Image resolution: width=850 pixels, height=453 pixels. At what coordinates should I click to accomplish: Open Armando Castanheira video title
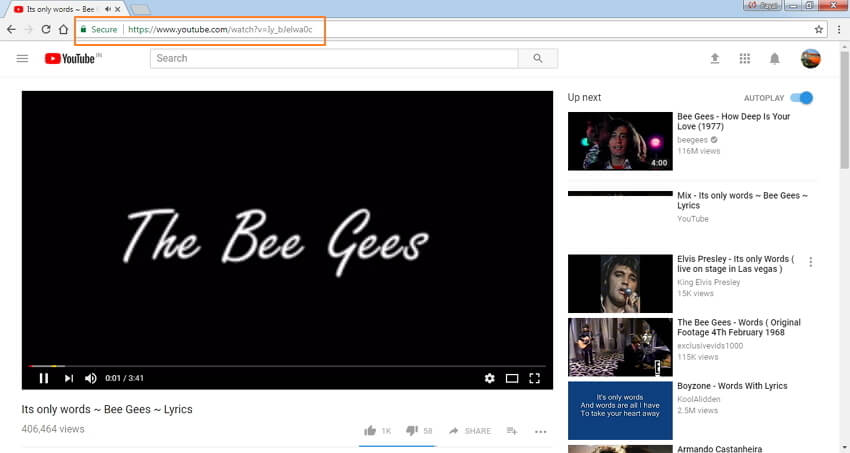[x=719, y=449]
